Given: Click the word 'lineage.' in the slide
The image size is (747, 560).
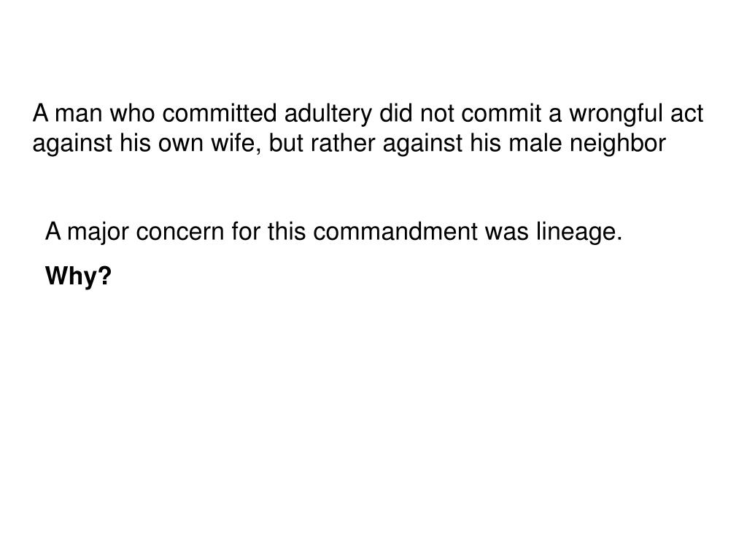Looking at the screenshot, I should pos(578,231).
